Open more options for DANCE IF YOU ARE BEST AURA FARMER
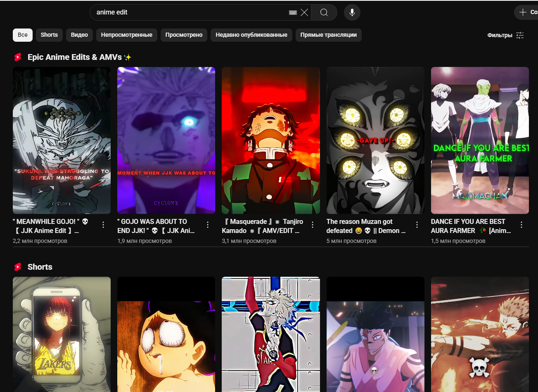 pos(521,225)
